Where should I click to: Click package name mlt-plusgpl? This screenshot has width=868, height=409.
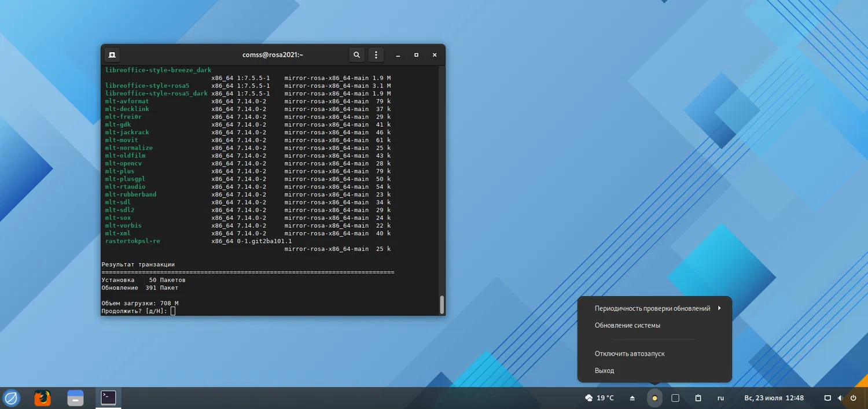125,179
